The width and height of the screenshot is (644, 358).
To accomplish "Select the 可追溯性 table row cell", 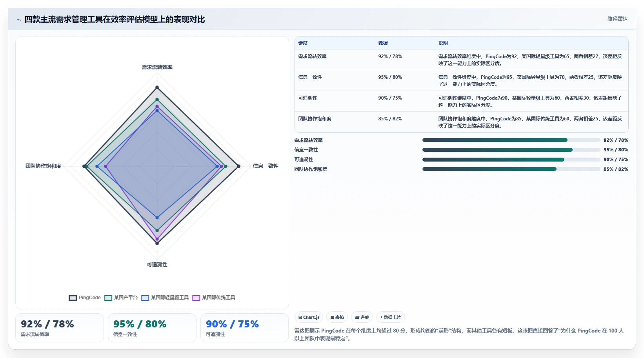I will pos(307,98).
